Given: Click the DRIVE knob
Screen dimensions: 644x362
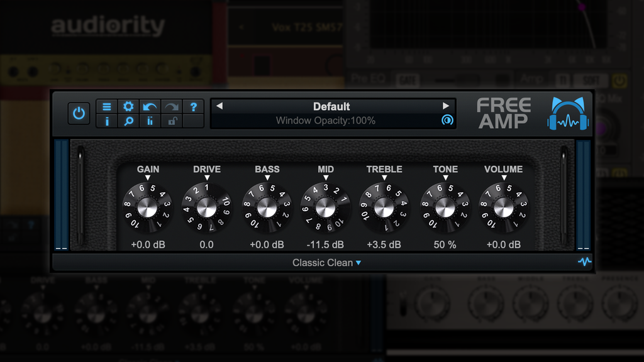Looking at the screenshot, I should tap(206, 208).
